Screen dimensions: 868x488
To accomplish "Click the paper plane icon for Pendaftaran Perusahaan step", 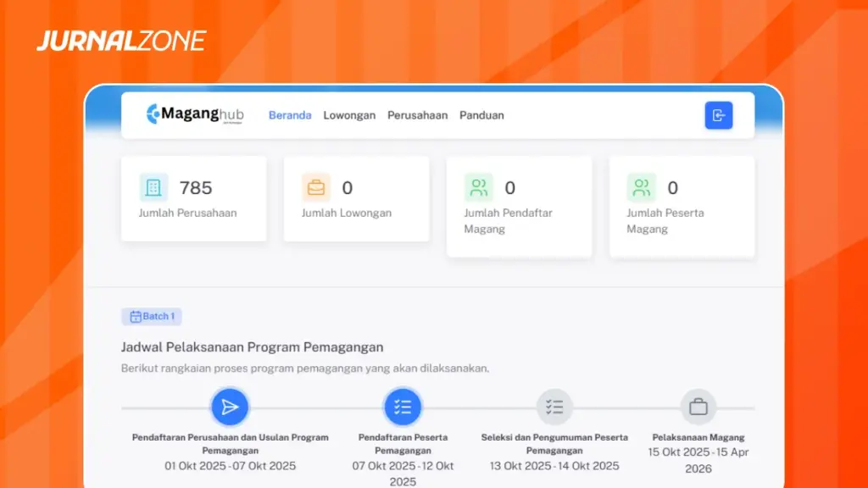I will coord(230,406).
